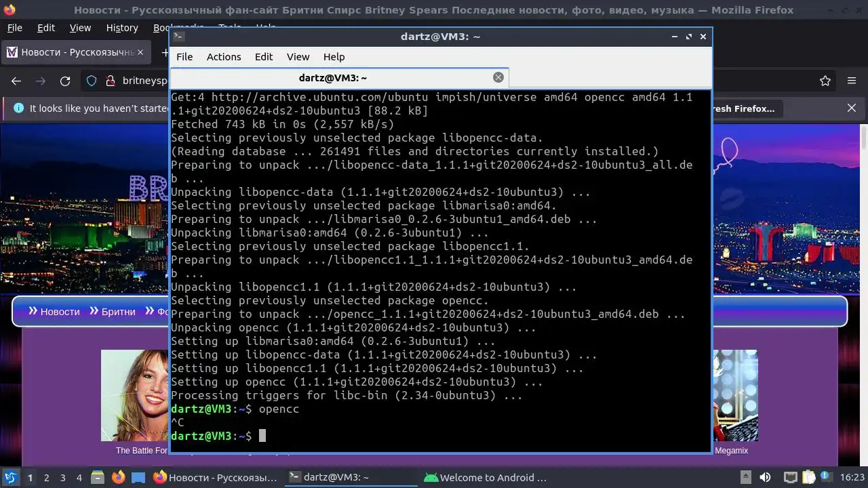Switch to dartz@VM3 terminal in taskbar
The height and width of the screenshot is (488, 868).
[351, 477]
